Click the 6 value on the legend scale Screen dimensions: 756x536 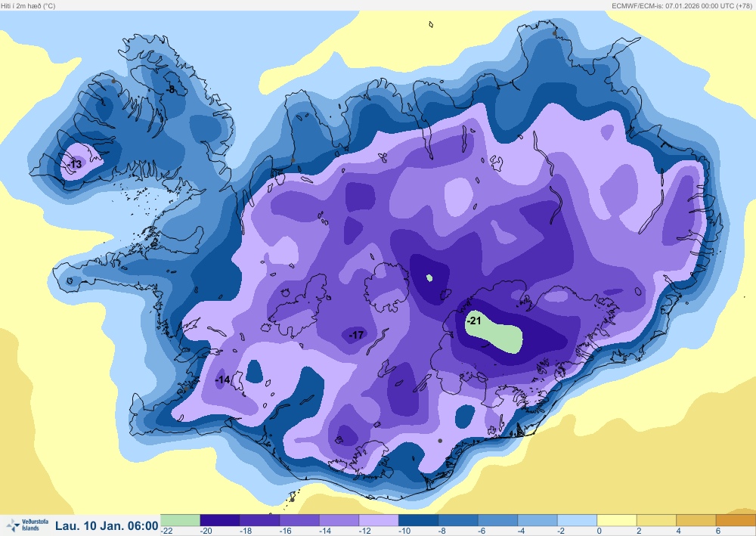(718, 531)
